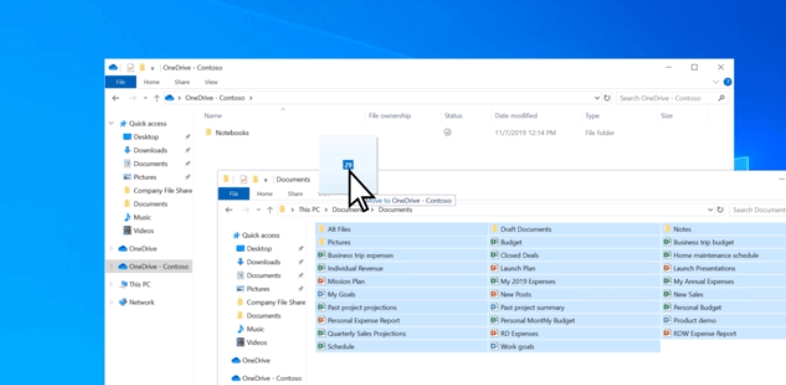Click the Notebooks folder icon
Image resolution: width=786 pixels, height=385 pixels.
pos(209,133)
